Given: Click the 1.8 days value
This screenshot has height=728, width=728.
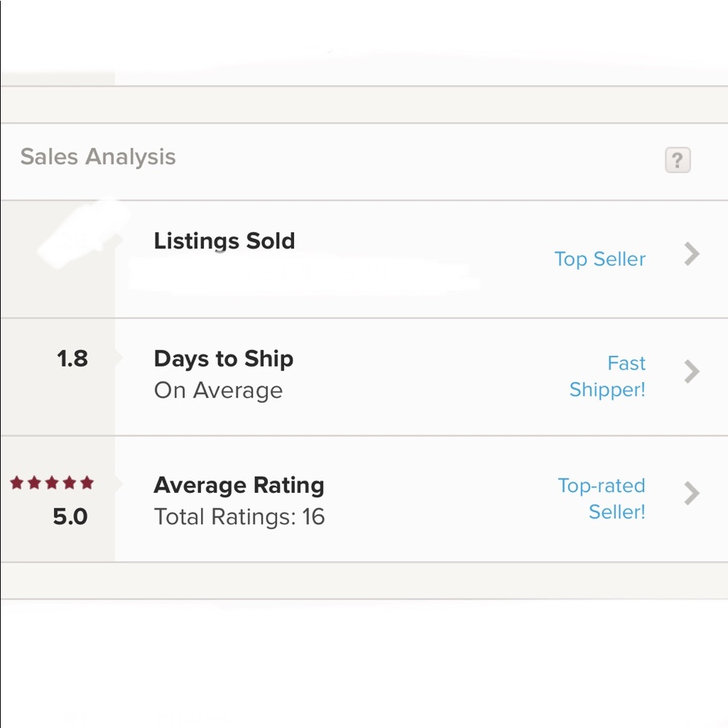Looking at the screenshot, I should pos(72,359).
